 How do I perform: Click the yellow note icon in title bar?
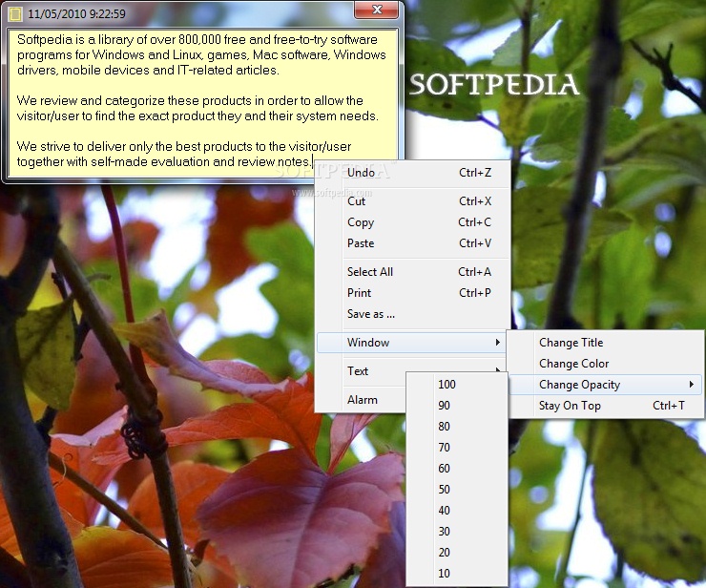pos(15,14)
